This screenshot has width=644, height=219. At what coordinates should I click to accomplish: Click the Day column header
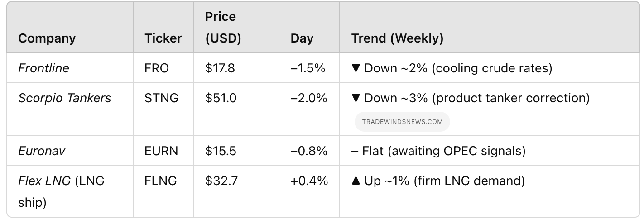[x=302, y=38]
